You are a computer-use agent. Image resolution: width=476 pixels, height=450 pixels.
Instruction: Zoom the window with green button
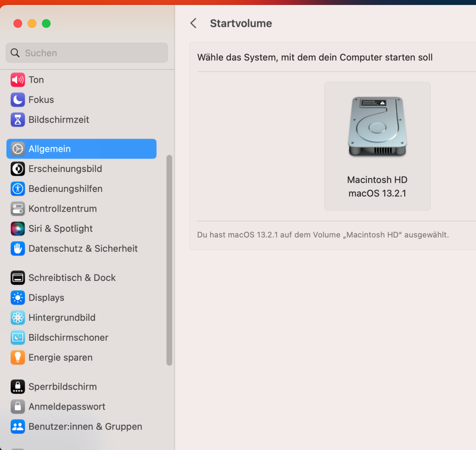click(46, 23)
